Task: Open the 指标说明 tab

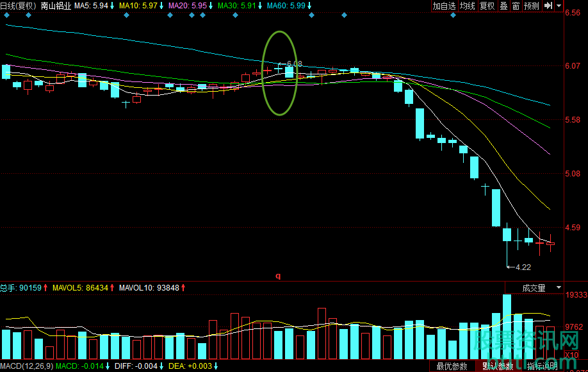Action: click(x=543, y=366)
